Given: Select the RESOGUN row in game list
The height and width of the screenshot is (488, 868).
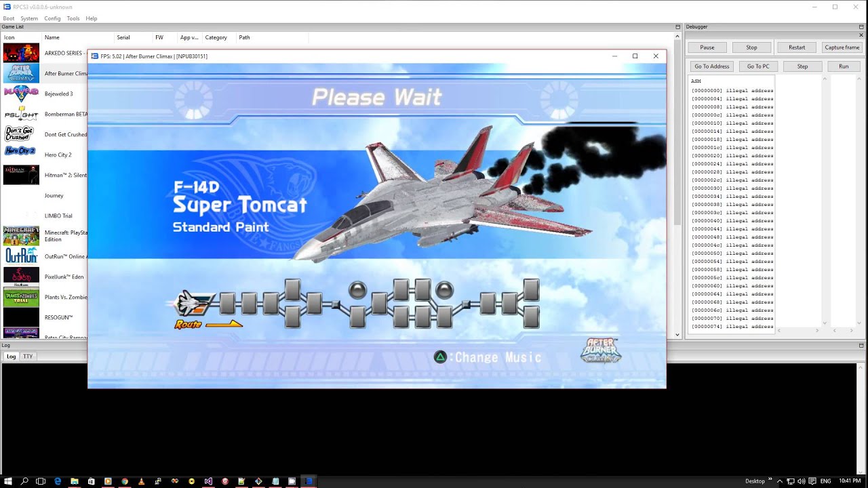Looking at the screenshot, I should point(45,317).
